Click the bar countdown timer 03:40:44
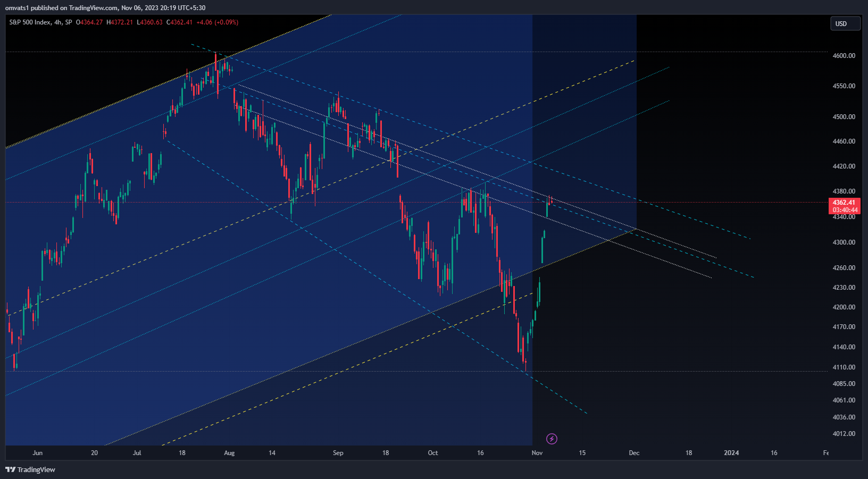868x479 pixels. [845, 210]
